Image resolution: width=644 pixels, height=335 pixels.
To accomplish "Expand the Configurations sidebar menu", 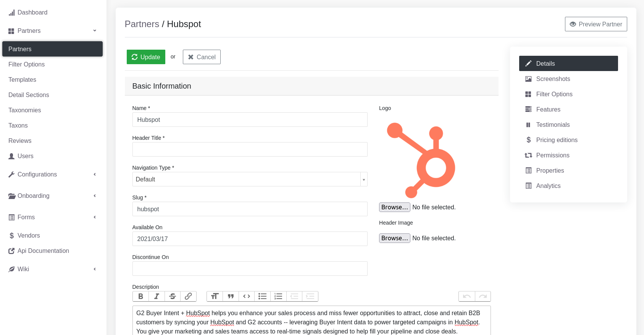I will 52,175.
